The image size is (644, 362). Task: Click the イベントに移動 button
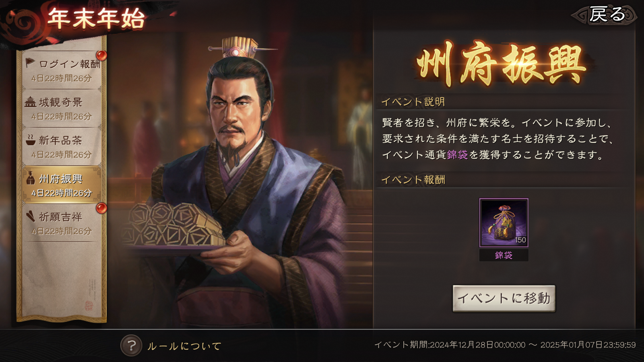pos(504,298)
